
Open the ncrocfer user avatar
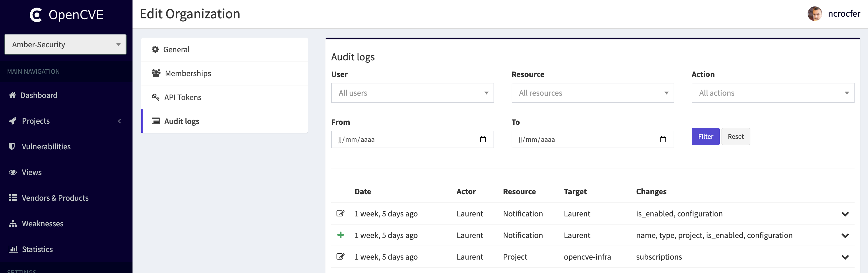(814, 14)
